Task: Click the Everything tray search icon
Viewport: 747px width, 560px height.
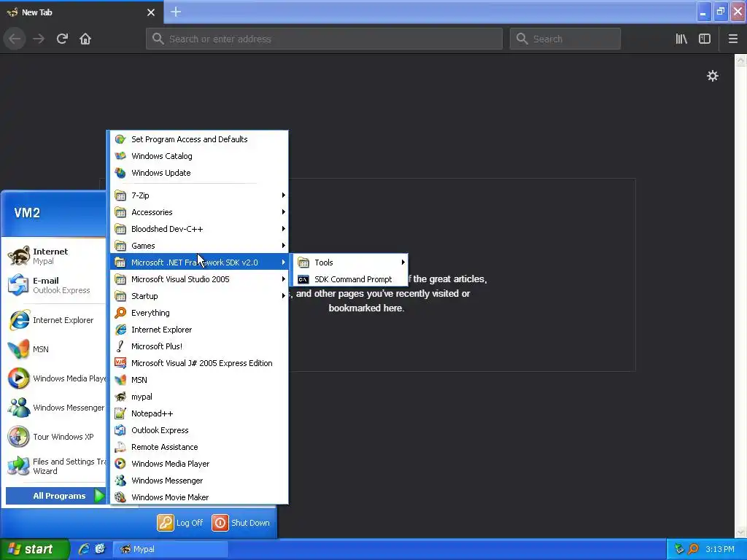Action: [x=694, y=549]
